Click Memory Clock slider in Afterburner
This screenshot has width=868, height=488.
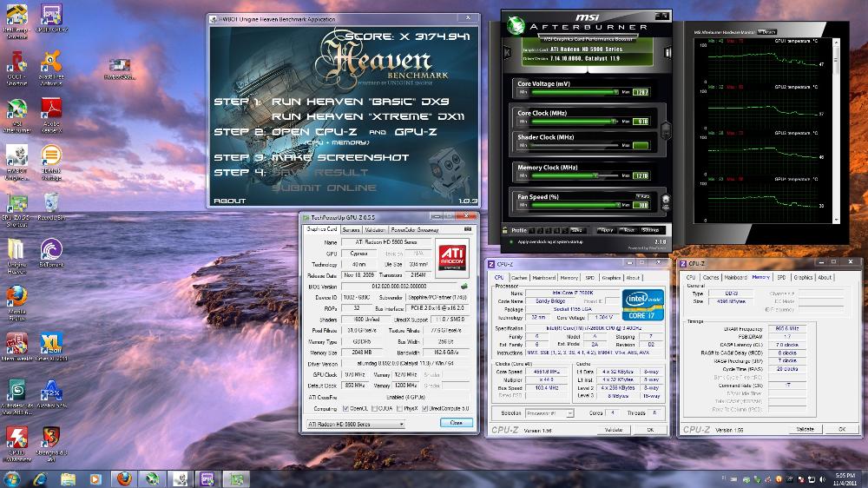click(x=574, y=175)
